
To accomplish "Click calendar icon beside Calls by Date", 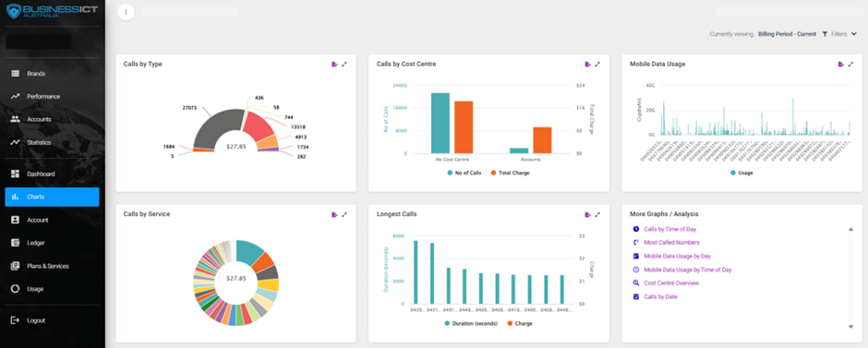I will (x=635, y=296).
